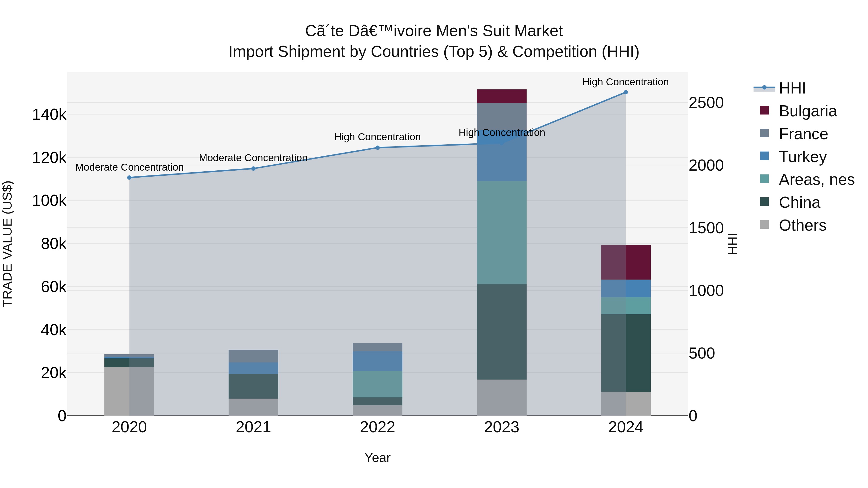This screenshot has width=868, height=488.
Task: Click the vertical HHI right axis title
Action: click(732, 244)
